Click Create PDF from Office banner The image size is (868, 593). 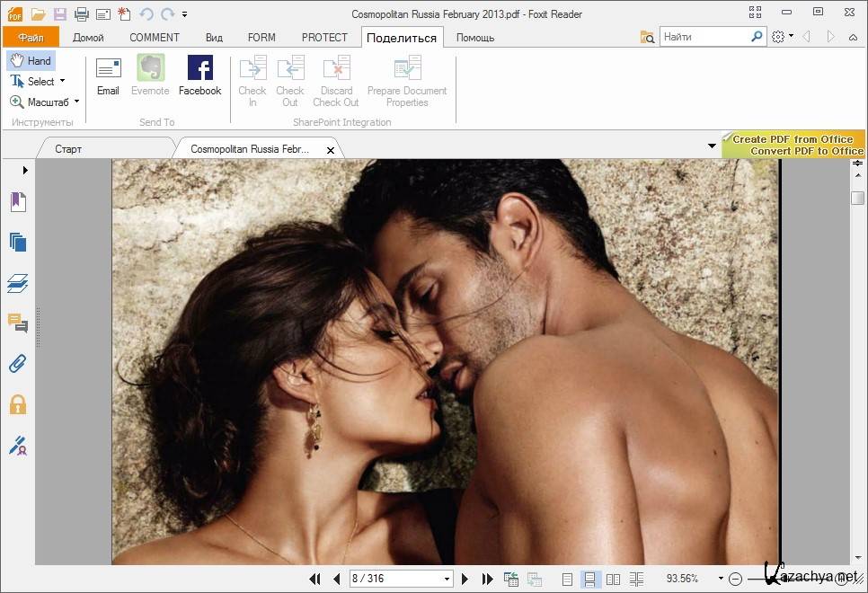pyautogui.click(x=793, y=139)
